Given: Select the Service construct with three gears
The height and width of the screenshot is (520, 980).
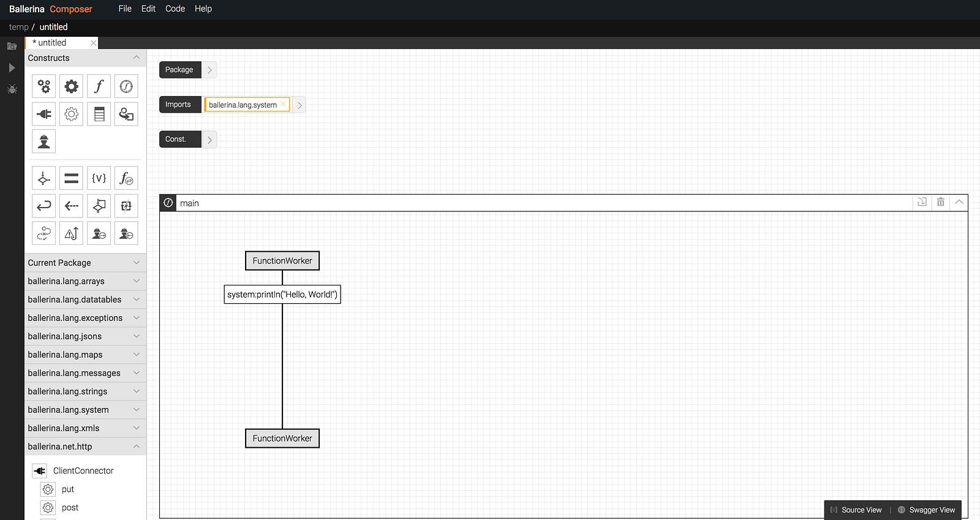Looking at the screenshot, I should pos(44,86).
